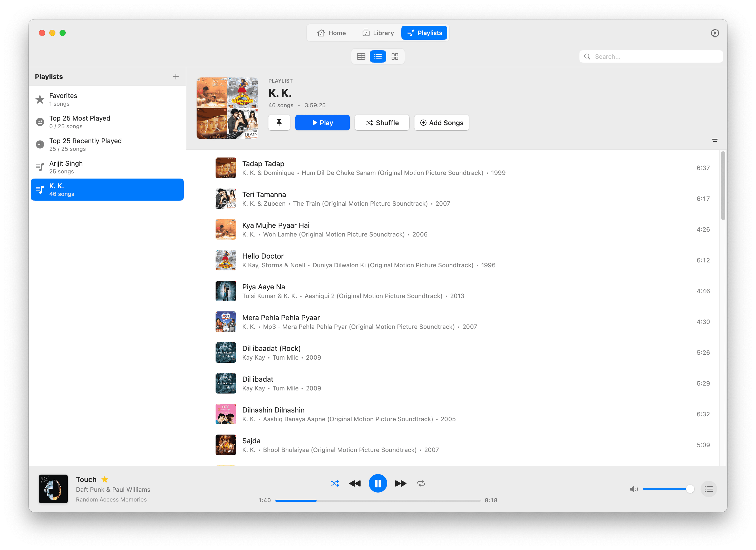756x550 pixels.
Task: Click Teri Tamanna album thumbnail
Action: click(x=226, y=199)
